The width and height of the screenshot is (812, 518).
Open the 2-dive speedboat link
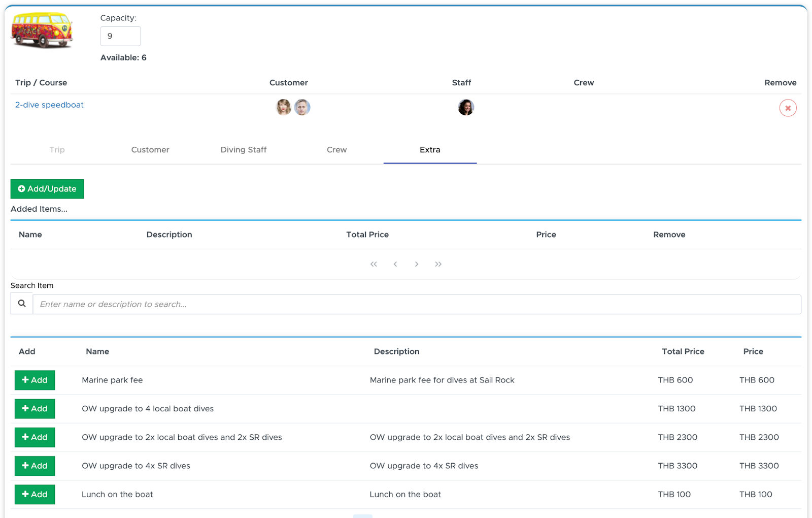(x=49, y=105)
